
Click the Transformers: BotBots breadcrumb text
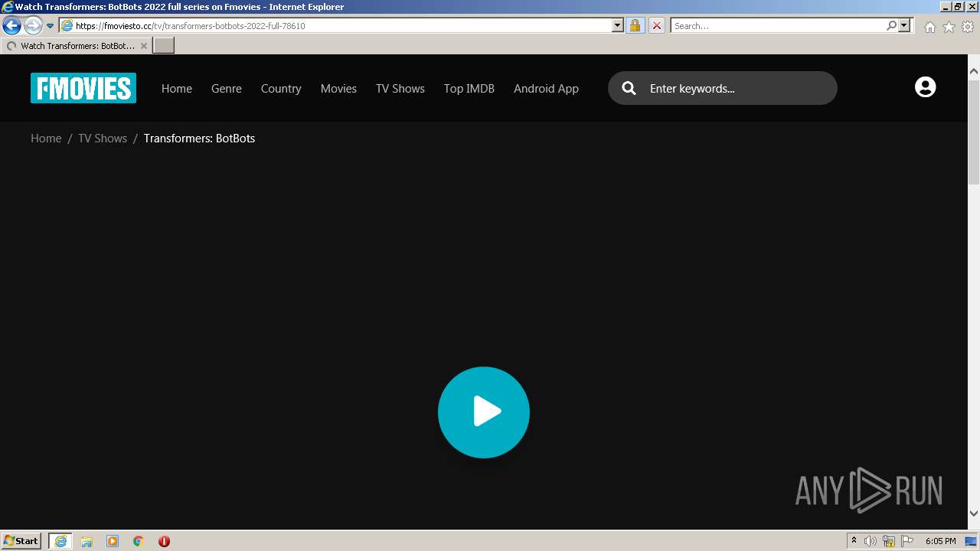point(199,139)
